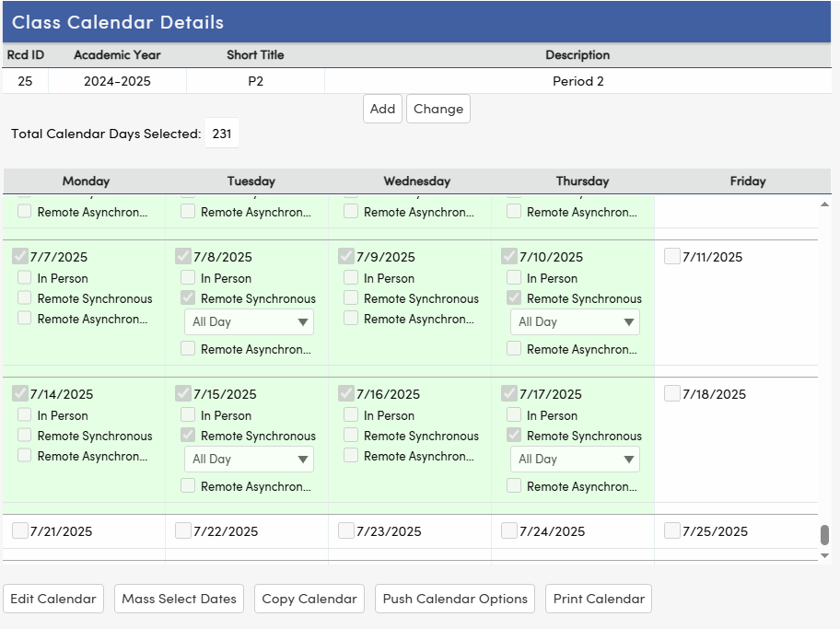Image resolution: width=840 pixels, height=629 pixels.
Task: Check Remote Synchronous under 7/14/2025
Action: click(x=25, y=435)
